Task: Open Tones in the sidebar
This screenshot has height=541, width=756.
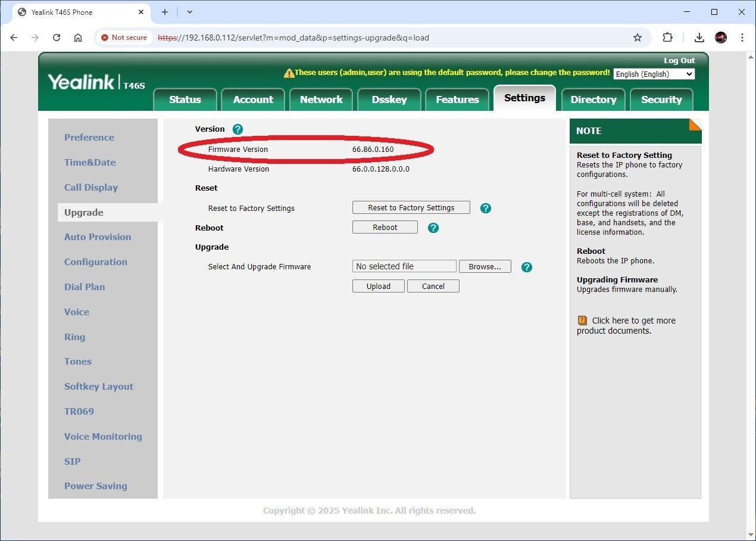Action: point(78,361)
